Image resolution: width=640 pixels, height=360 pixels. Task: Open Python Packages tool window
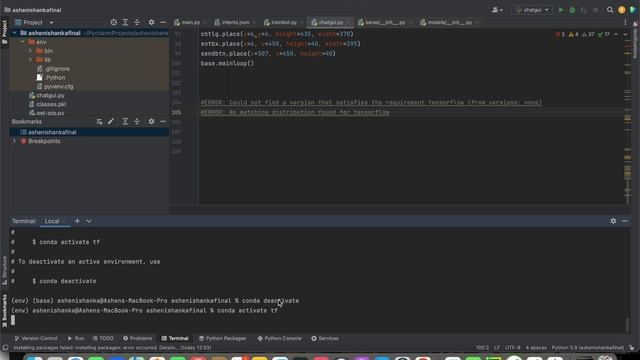pos(222,338)
